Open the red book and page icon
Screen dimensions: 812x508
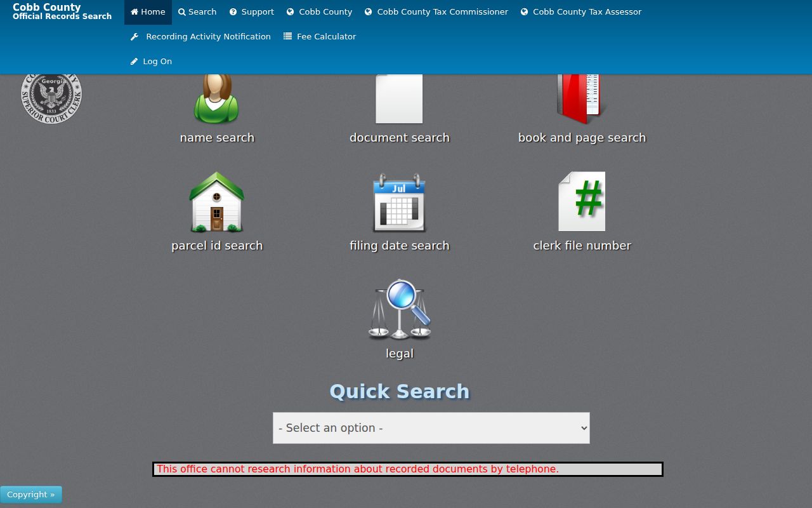tap(580, 99)
